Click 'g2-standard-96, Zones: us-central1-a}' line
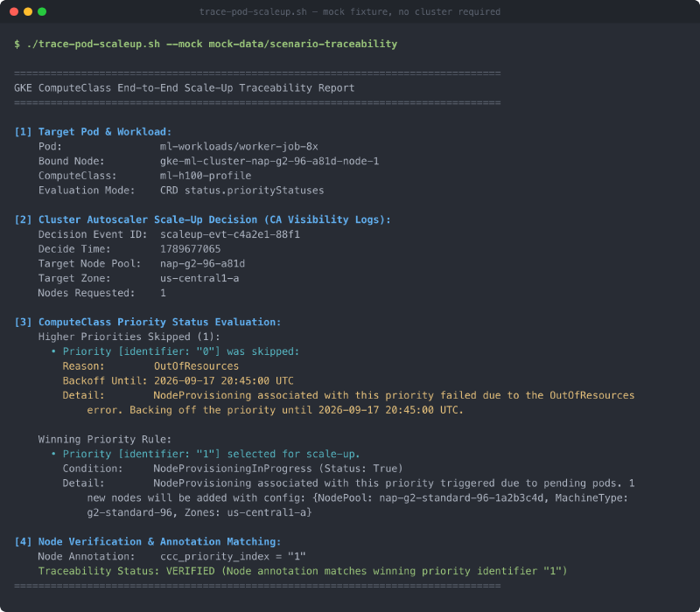 [x=199, y=512]
